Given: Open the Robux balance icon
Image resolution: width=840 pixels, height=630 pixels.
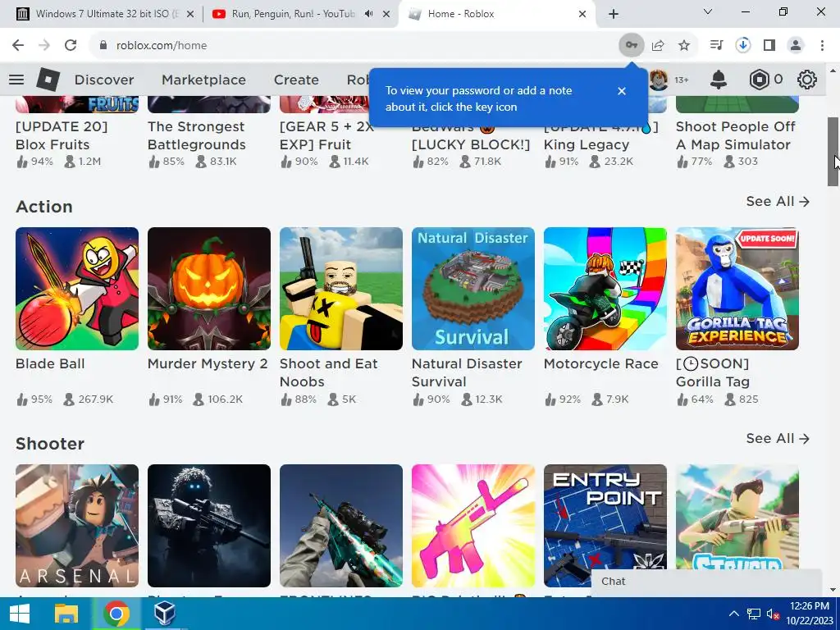Looking at the screenshot, I should pyautogui.click(x=759, y=80).
